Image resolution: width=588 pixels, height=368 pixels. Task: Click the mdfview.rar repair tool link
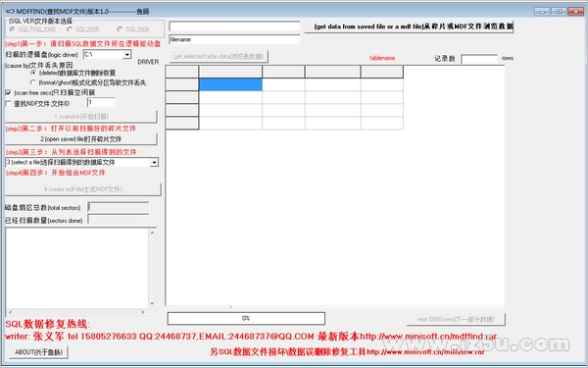point(425,352)
